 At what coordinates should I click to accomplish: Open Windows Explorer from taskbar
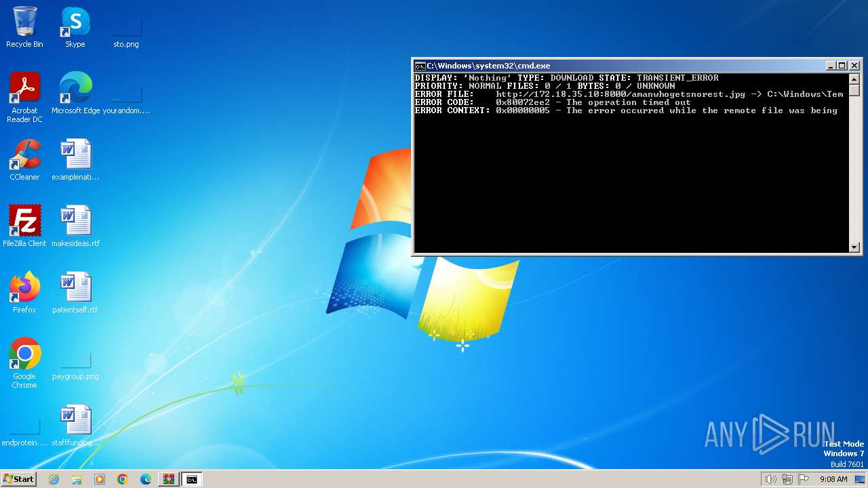(77, 479)
